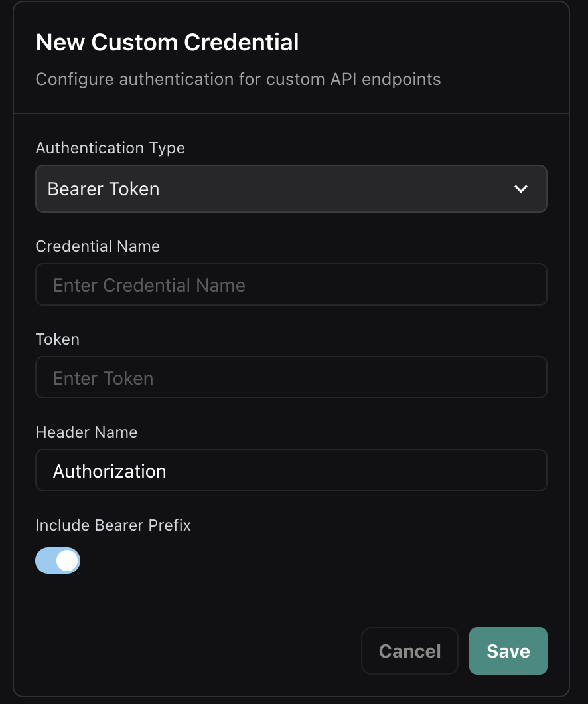Click the Credential Name label
Viewport: 588px width, 704px height.
pos(97,246)
